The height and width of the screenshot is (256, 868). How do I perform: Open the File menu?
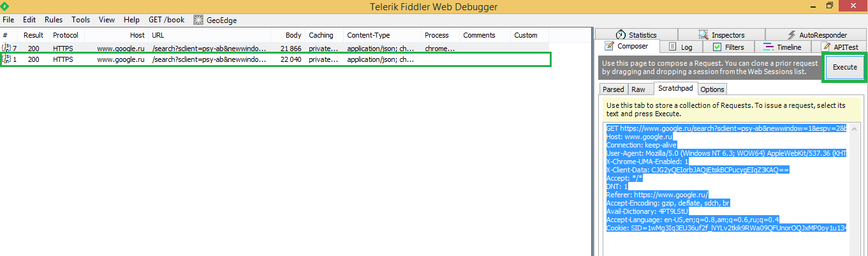8,20
